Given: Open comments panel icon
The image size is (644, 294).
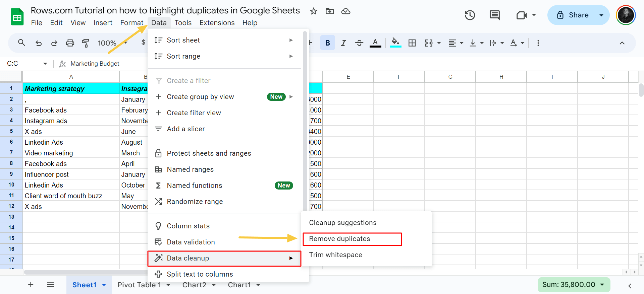Looking at the screenshot, I should pyautogui.click(x=494, y=15).
